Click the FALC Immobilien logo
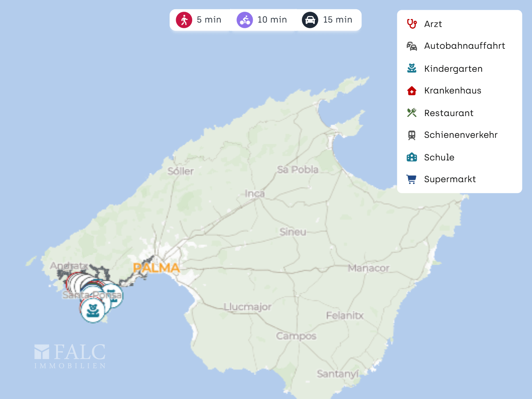Image resolution: width=532 pixels, height=399 pixels. click(70, 356)
